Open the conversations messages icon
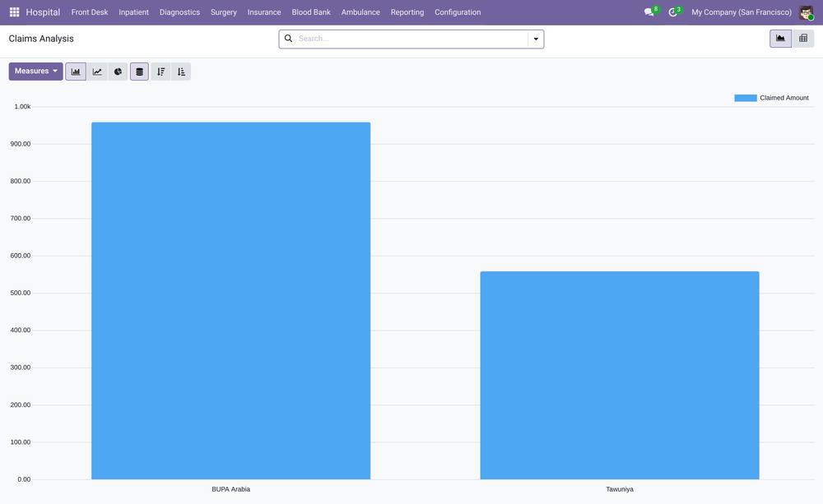The width and height of the screenshot is (823, 504). point(649,12)
